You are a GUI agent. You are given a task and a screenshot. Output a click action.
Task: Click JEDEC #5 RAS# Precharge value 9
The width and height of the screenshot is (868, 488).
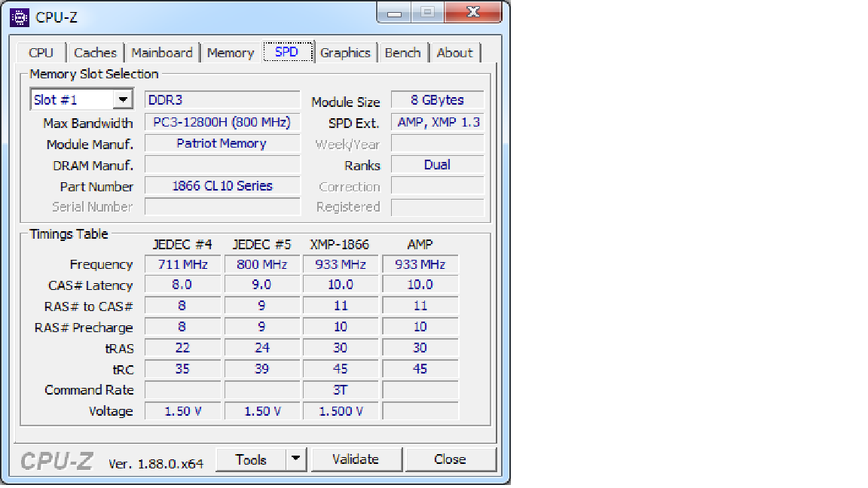click(262, 327)
